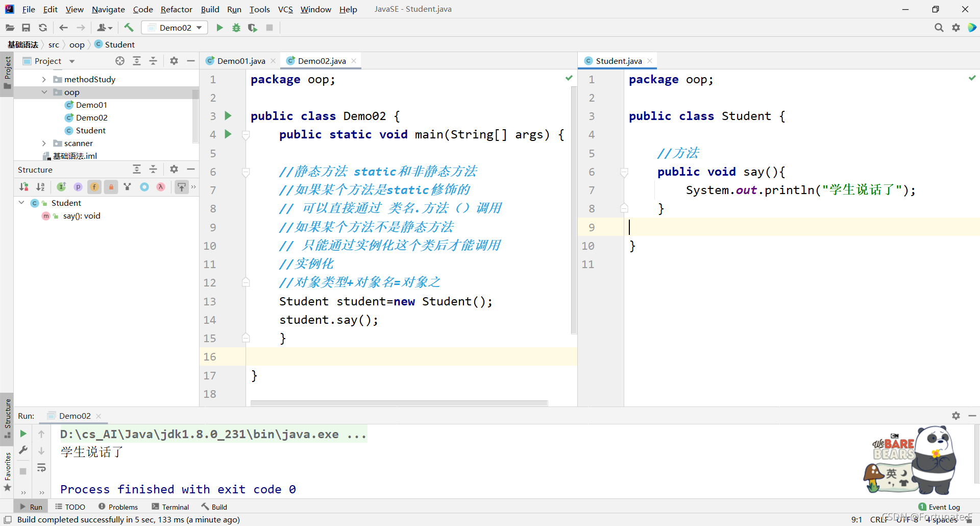980x526 pixels.
Task: Open the Event Log
Action: click(939, 507)
